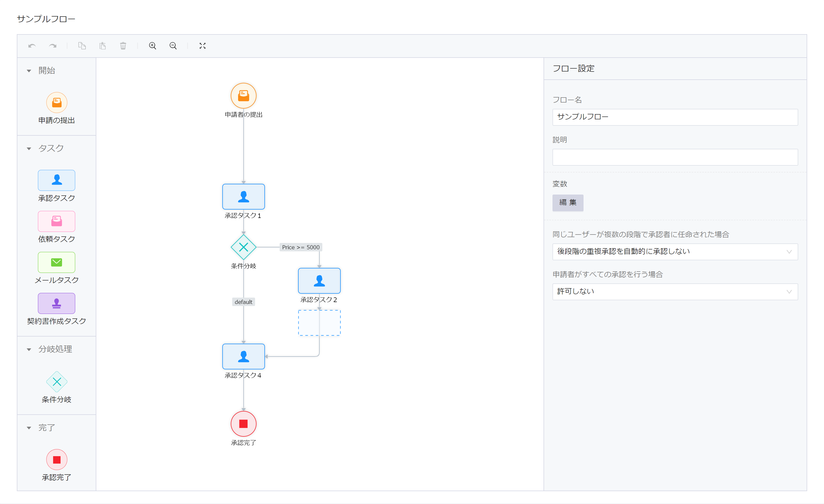Click the zoom out icon on the toolbar

173,46
